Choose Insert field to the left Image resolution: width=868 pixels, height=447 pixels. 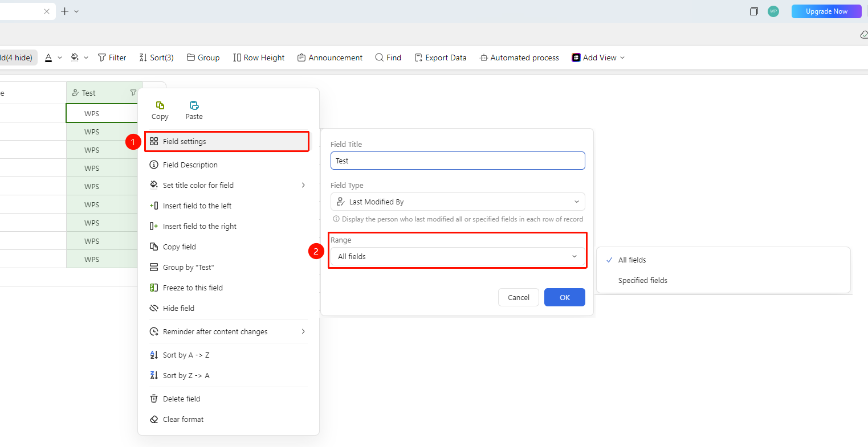[x=229, y=206]
